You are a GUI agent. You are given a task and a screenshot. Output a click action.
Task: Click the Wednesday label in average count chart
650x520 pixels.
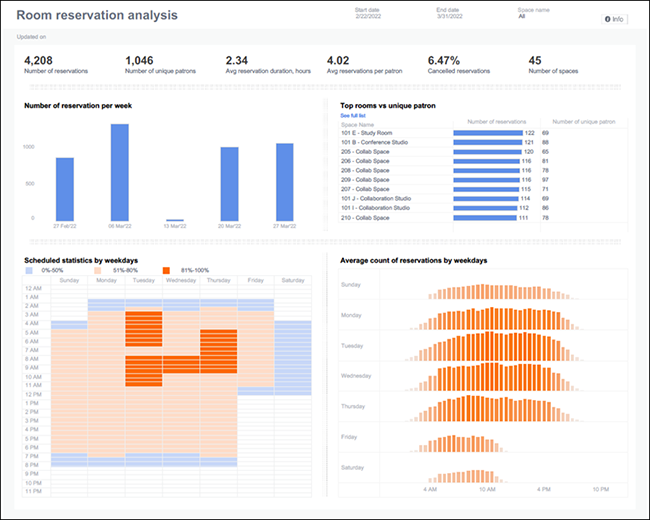(x=356, y=376)
